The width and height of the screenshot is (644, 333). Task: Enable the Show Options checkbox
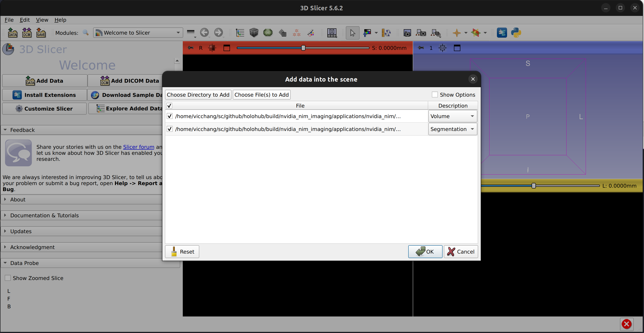tap(435, 94)
